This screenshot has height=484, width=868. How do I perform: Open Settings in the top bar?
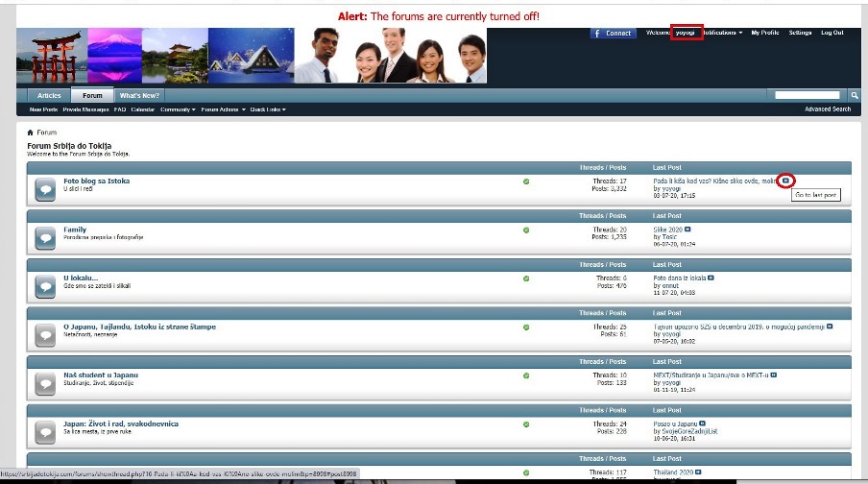coord(800,33)
